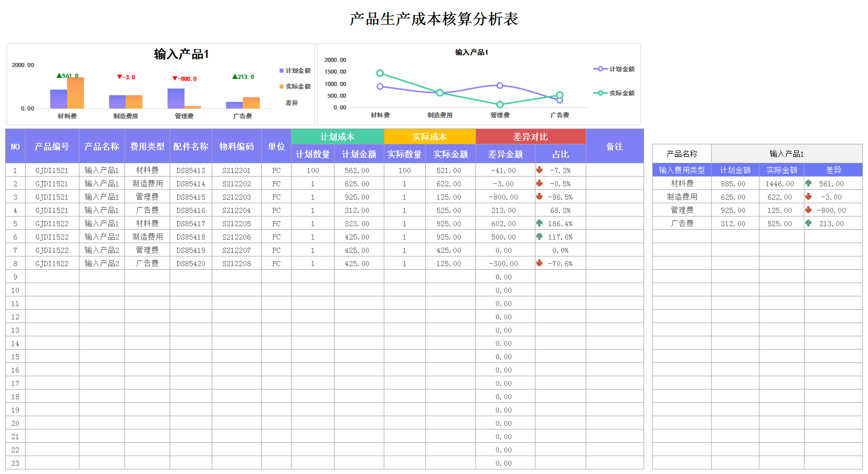Click the green up arrow next to 117.6%
The width and height of the screenshot is (868, 474).
(540, 236)
